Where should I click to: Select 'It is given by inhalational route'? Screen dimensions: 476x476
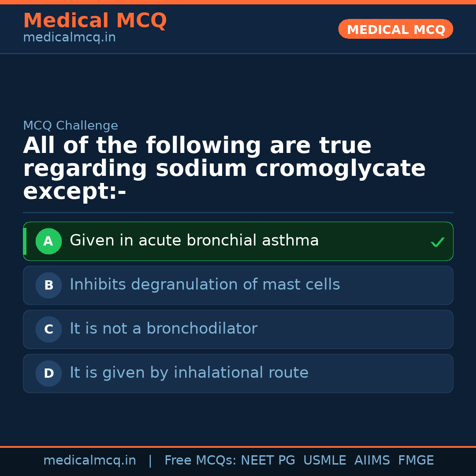click(x=189, y=373)
